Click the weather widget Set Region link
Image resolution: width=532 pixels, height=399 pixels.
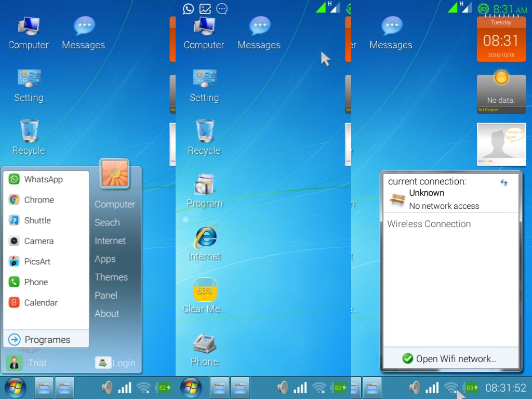tap(488, 110)
